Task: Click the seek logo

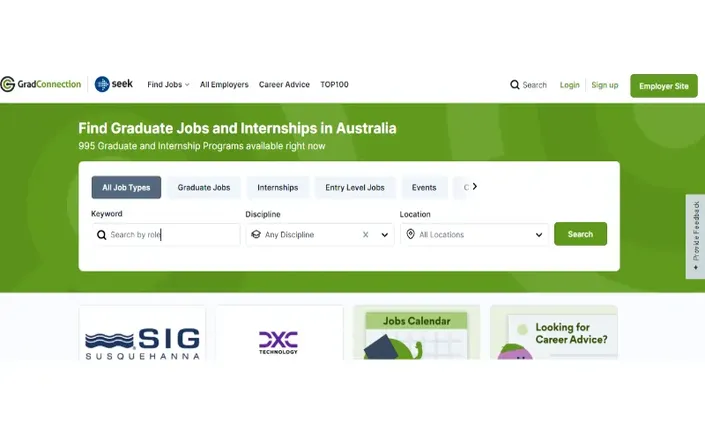Action: click(x=114, y=84)
